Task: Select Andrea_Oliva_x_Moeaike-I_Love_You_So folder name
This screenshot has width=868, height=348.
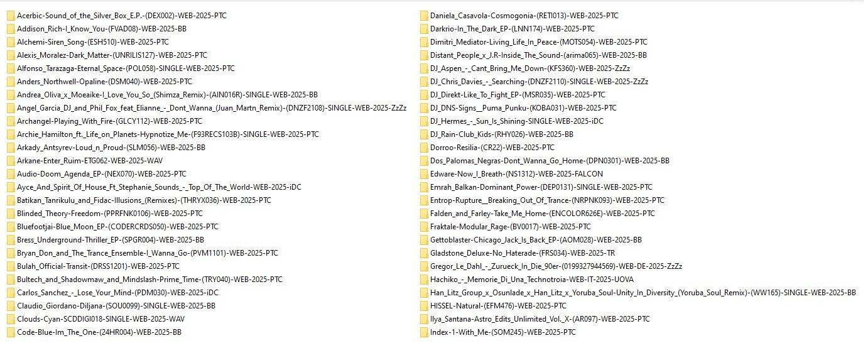Action: pyautogui.click(x=167, y=95)
